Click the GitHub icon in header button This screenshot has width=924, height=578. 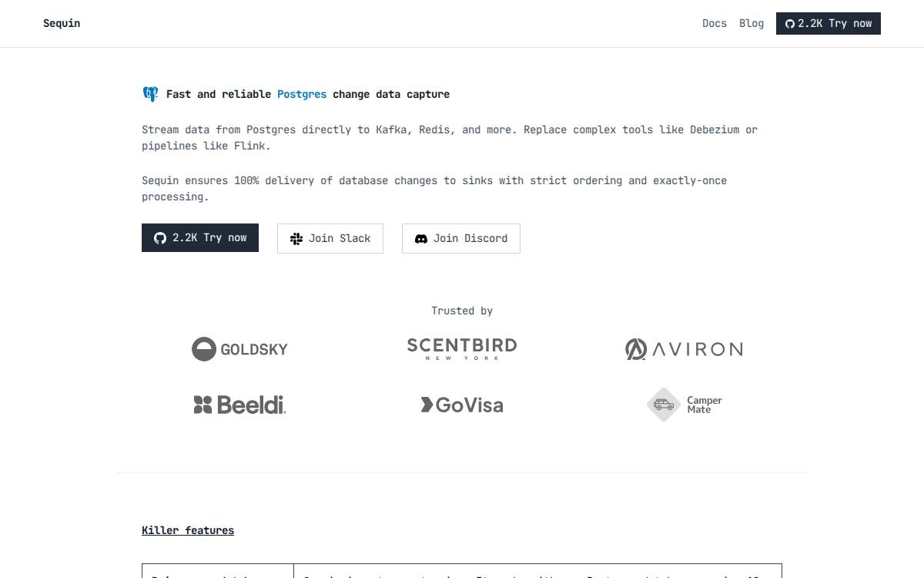(789, 24)
